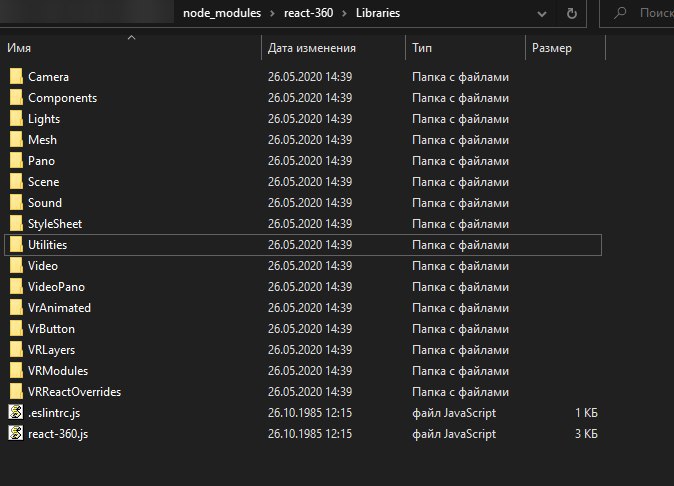Go to react-360 in the address bar
This screenshot has height=486, width=674.
click(308, 13)
